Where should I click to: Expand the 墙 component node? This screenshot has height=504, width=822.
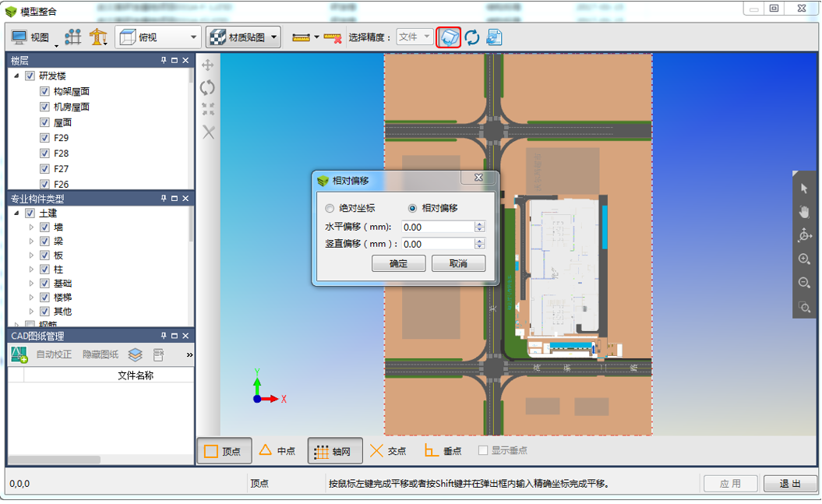(x=31, y=227)
